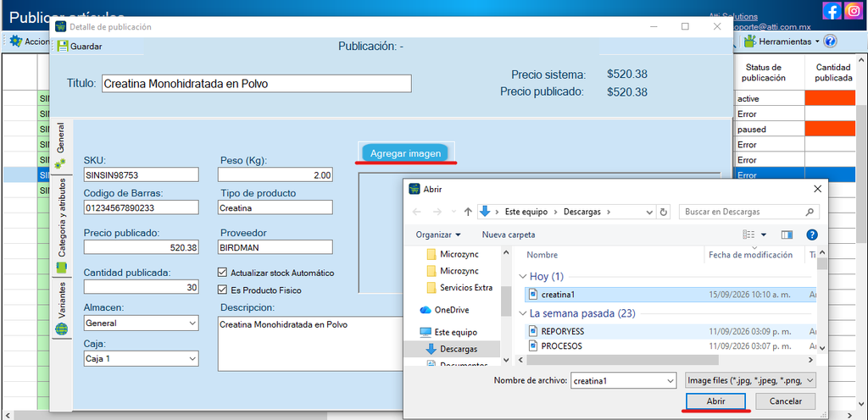Switch to the Variantes tab
The width and height of the screenshot is (868, 420).
pos(61,308)
